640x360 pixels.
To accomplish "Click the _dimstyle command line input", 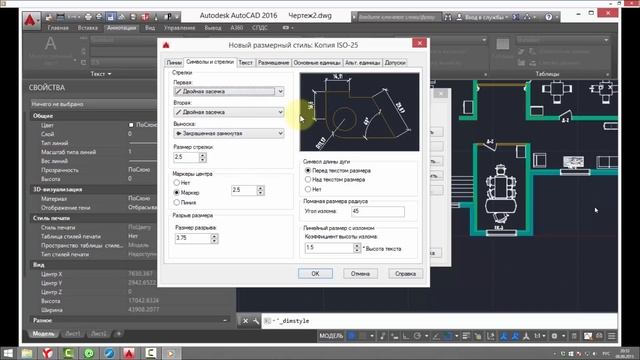I will click(x=439, y=321).
